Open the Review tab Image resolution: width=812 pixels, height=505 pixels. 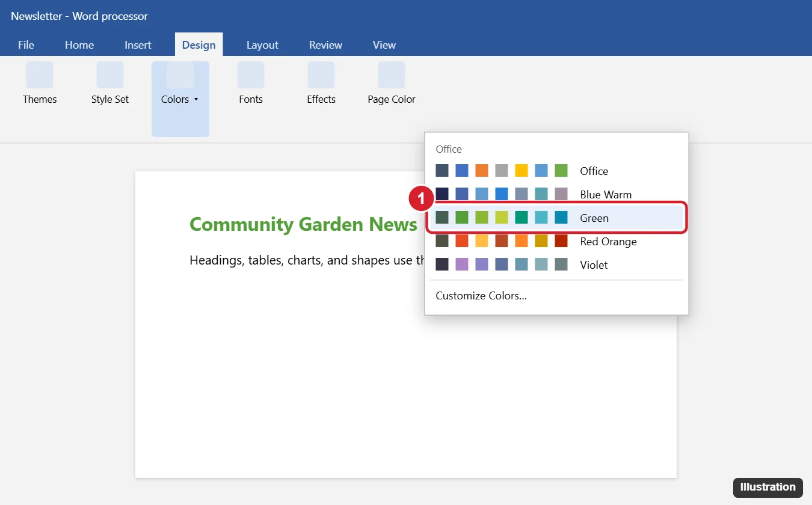(325, 45)
